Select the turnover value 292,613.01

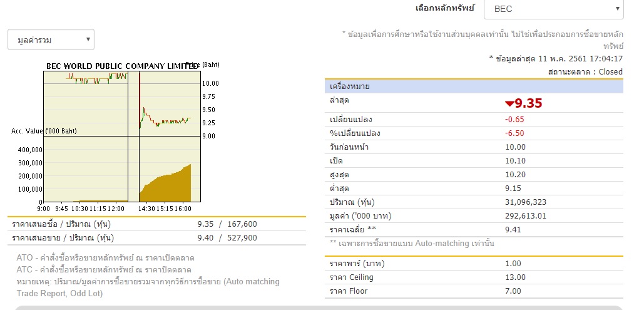click(x=526, y=216)
